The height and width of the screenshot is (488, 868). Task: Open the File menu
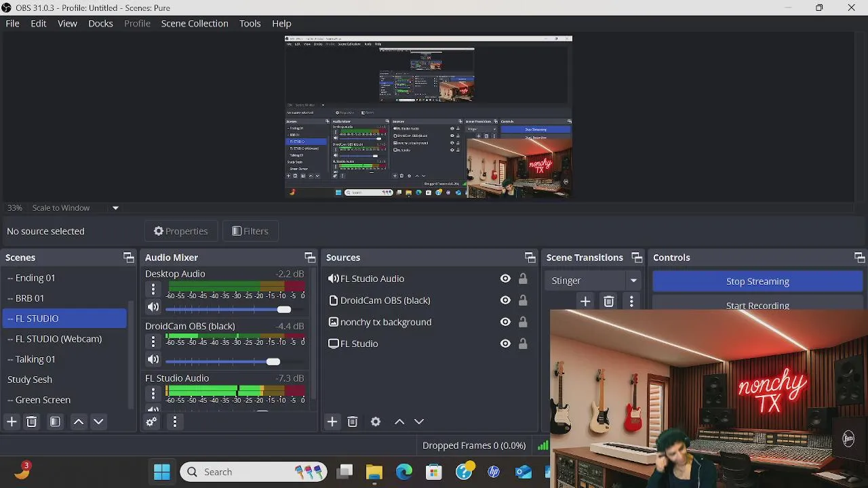pyautogui.click(x=12, y=23)
